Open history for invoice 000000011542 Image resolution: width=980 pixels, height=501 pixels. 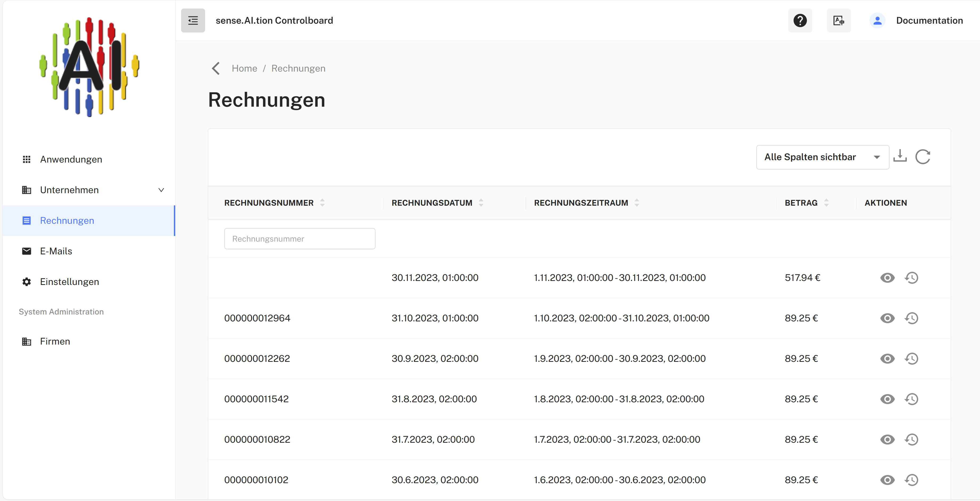912,399
